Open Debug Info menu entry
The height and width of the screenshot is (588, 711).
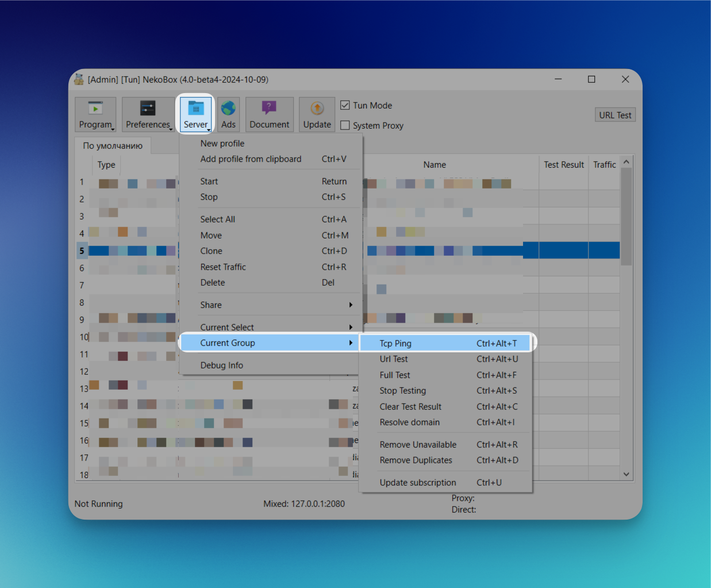(x=271, y=365)
